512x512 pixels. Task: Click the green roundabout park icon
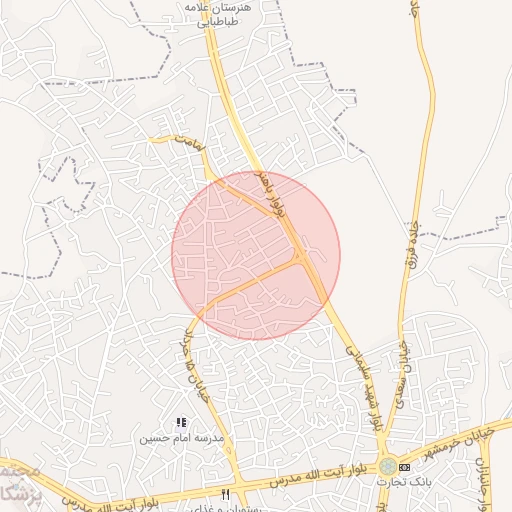pos(388,467)
